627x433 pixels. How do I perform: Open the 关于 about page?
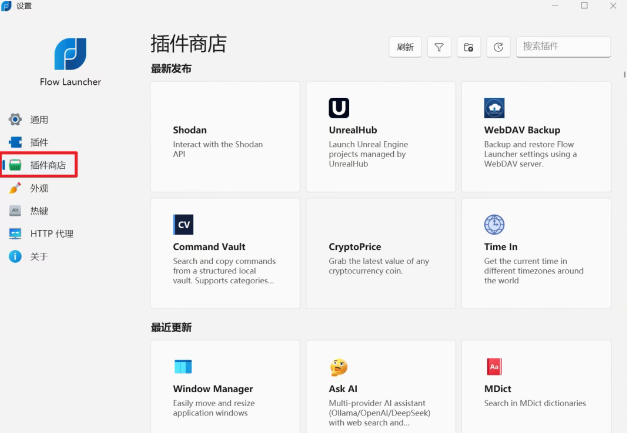click(39, 256)
